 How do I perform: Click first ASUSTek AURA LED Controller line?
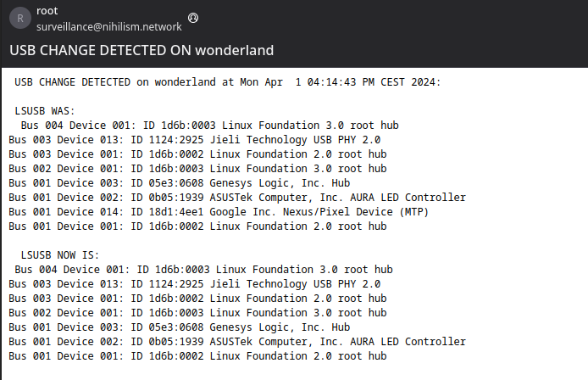click(x=236, y=198)
